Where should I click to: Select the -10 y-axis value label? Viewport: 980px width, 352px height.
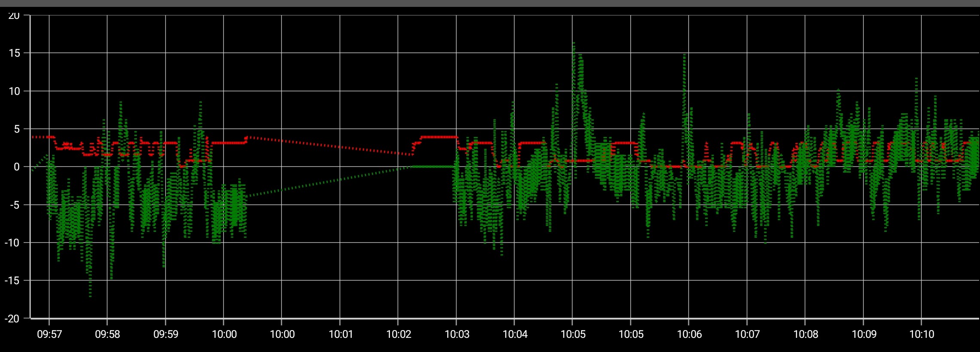tap(12, 243)
